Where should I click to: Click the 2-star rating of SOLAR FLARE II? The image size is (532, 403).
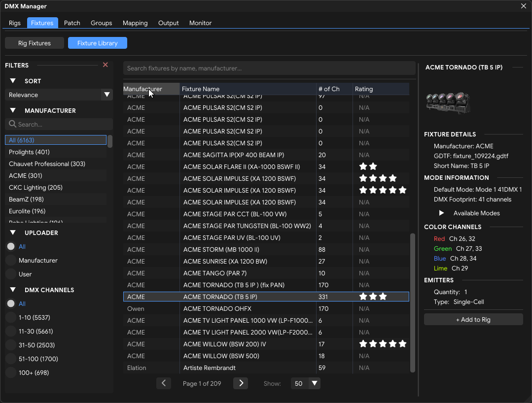click(x=368, y=167)
